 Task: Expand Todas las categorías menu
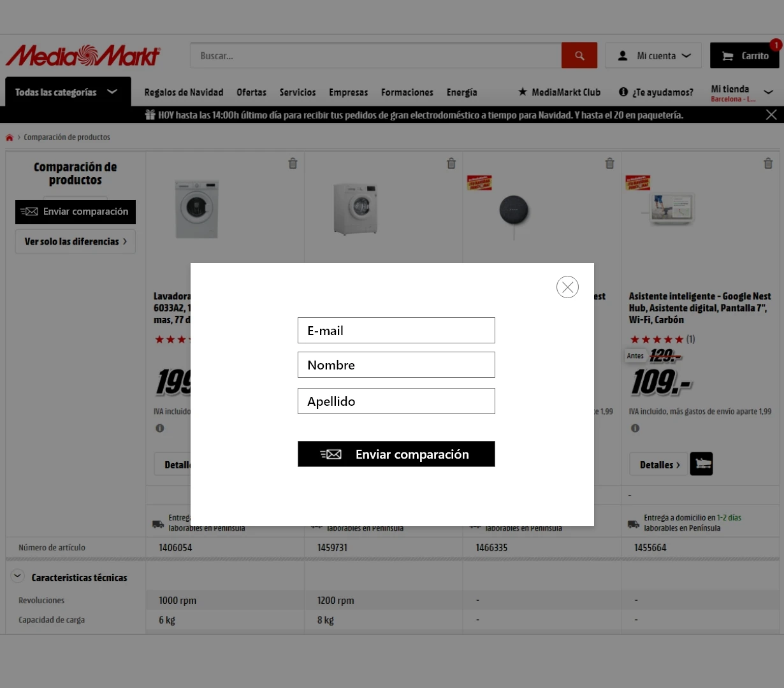tap(68, 92)
